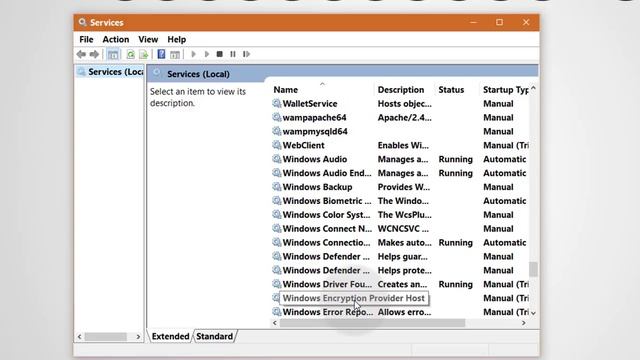
Task: Click the Stop Service square icon
Action: tap(220, 54)
